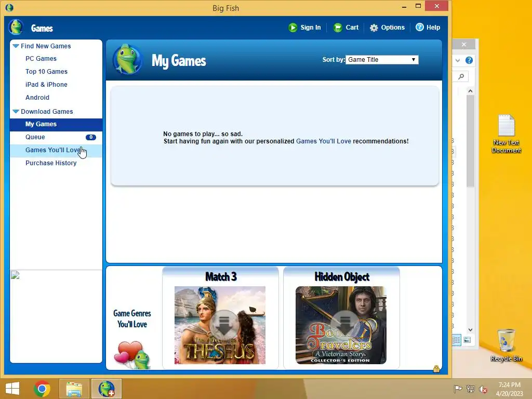532x399 pixels.
Task: Open PC Games in the sidebar
Action: coord(41,59)
